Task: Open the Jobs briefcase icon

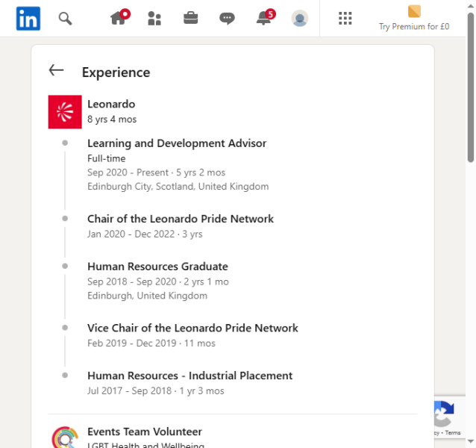Action: point(191,19)
